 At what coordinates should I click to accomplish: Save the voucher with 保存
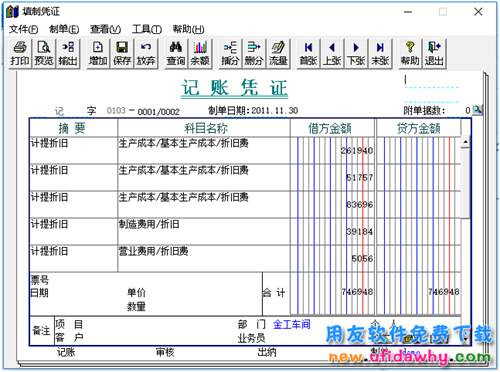pyautogui.click(x=122, y=54)
